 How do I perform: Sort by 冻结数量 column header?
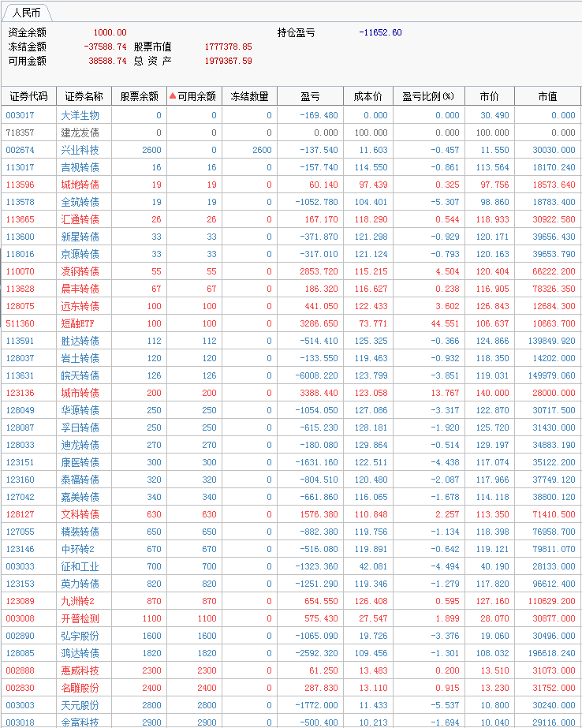250,96
